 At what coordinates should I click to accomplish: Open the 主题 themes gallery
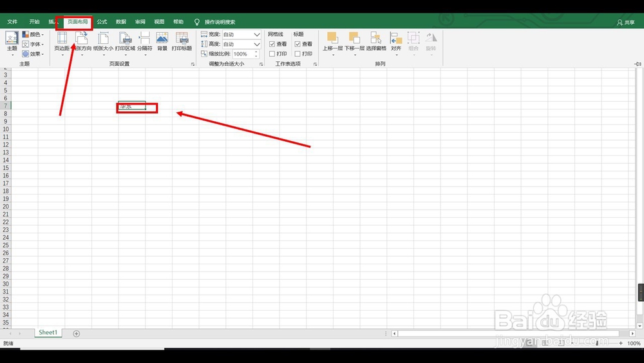12,43
